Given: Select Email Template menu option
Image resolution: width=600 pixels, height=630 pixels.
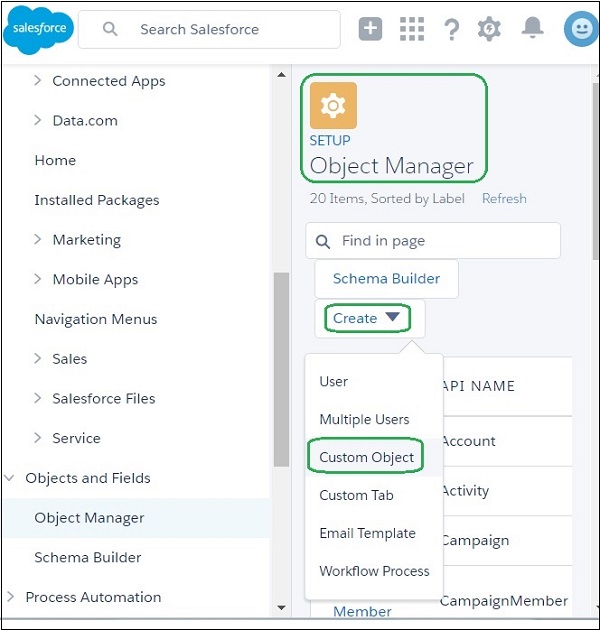Looking at the screenshot, I should coord(367,533).
